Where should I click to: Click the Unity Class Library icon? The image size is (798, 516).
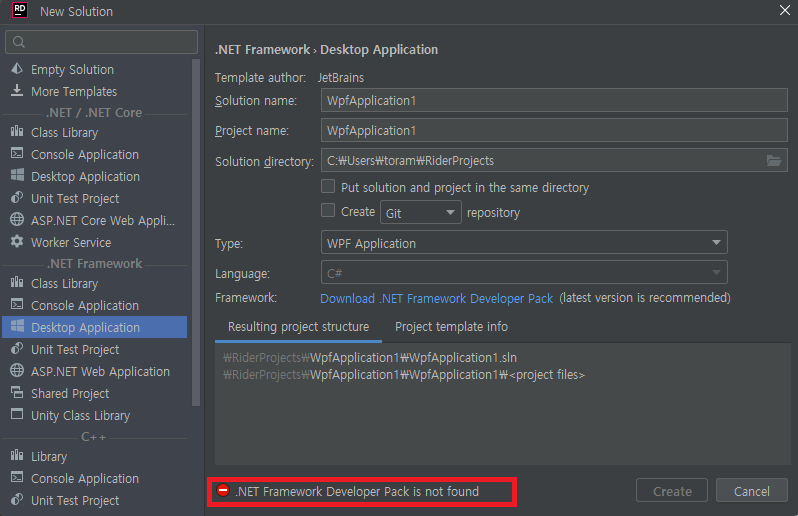coord(17,414)
